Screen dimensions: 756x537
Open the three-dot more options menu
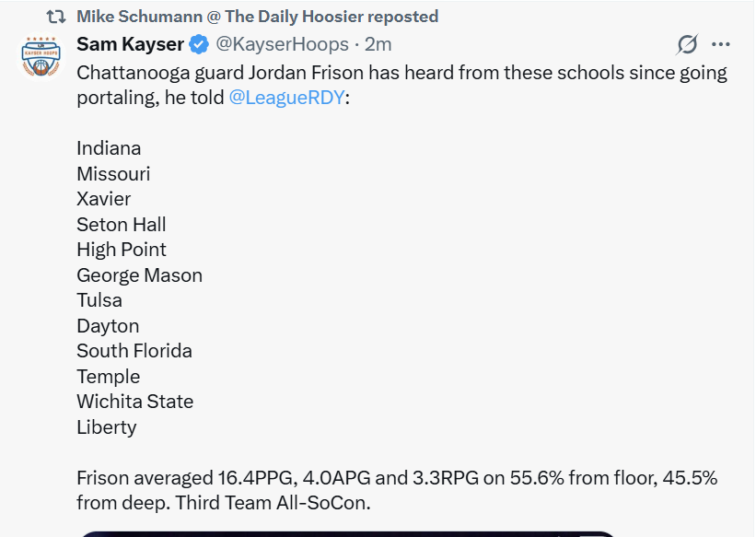coord(721,44)
